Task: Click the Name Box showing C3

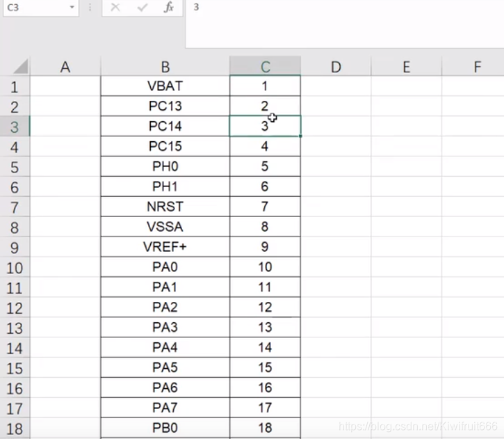Action: coord(33,8)
